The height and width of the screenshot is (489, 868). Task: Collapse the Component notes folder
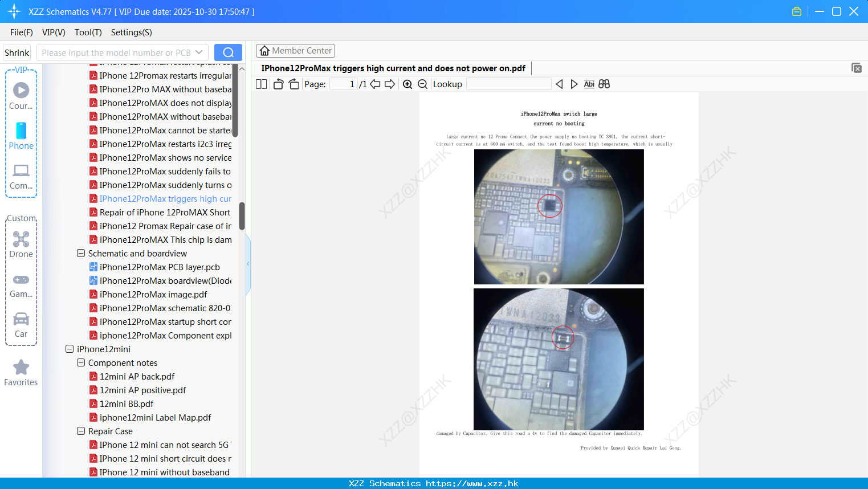81,362
